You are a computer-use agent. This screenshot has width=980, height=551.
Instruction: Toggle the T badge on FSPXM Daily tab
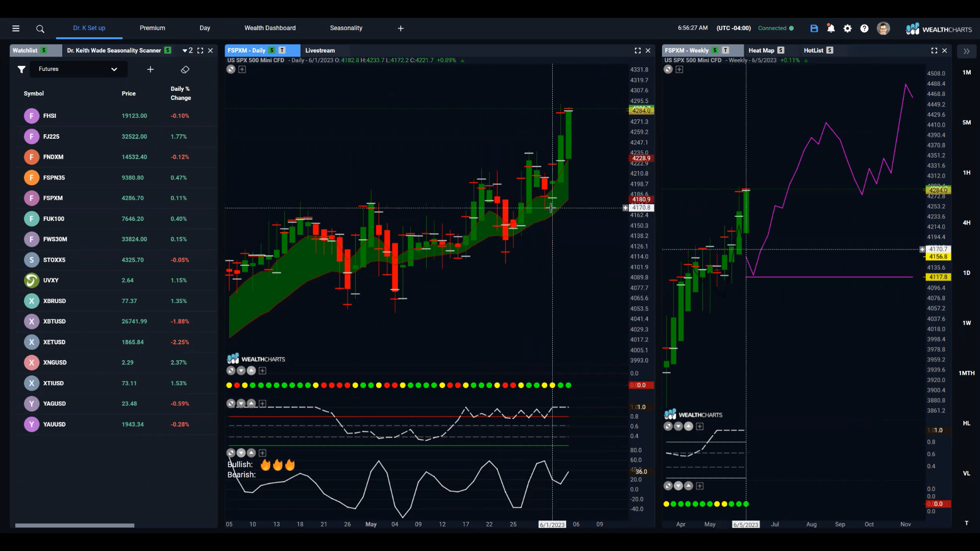(x=282, y=51)
